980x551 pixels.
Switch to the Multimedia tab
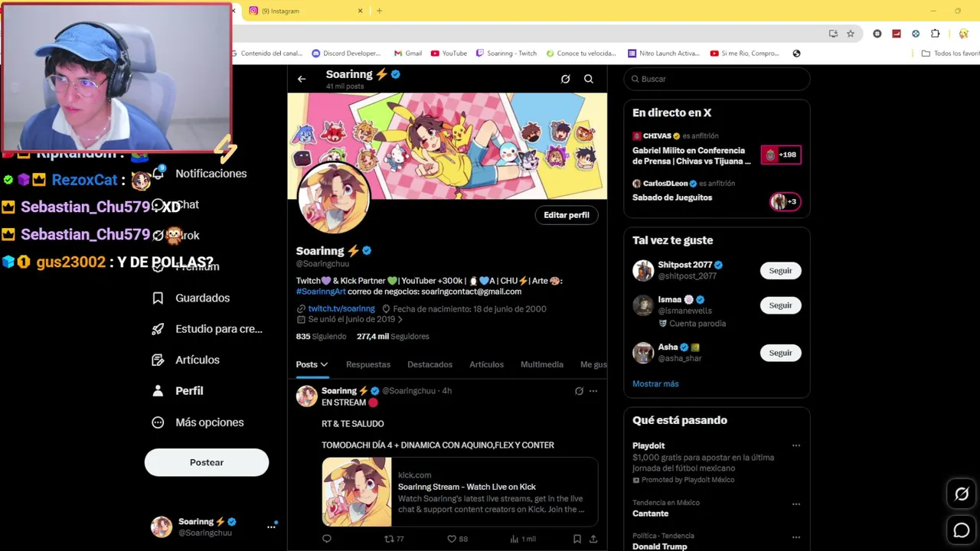coord(542,364)
